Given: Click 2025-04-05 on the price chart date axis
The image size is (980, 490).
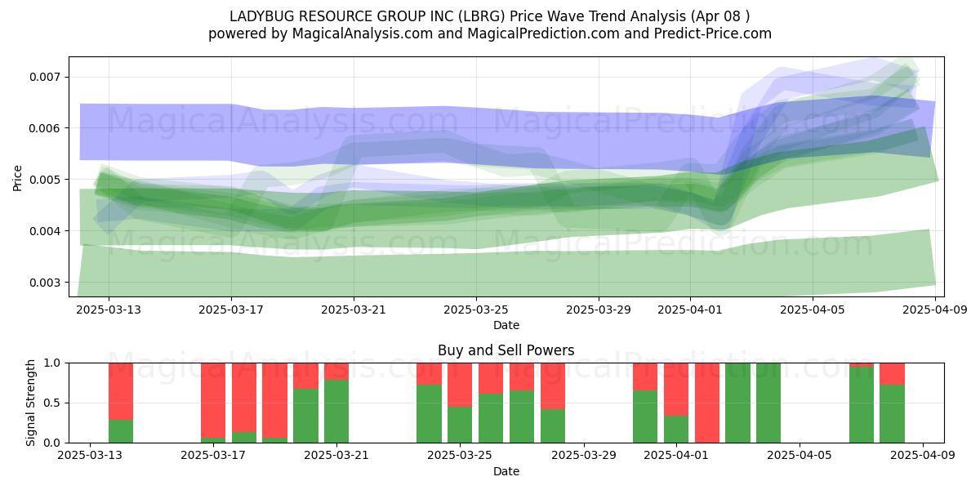Looking at the screenshot, I should click(x=813, y=310).
